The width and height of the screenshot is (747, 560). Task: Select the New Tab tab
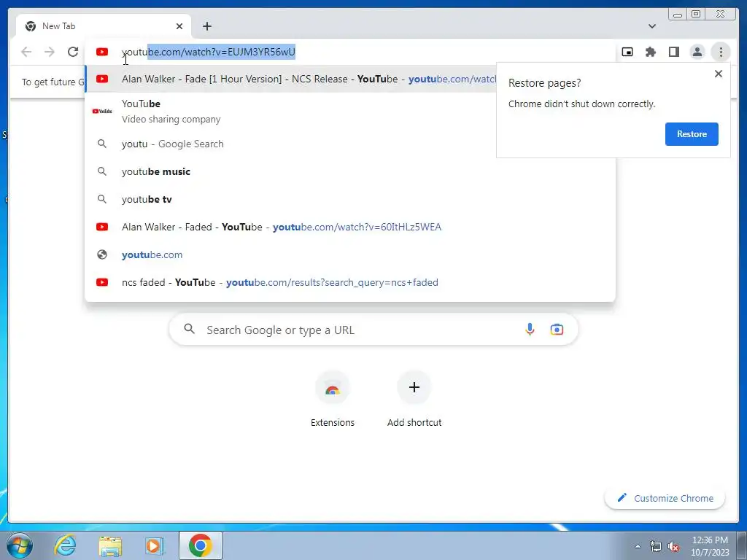[x=103, y=26]
